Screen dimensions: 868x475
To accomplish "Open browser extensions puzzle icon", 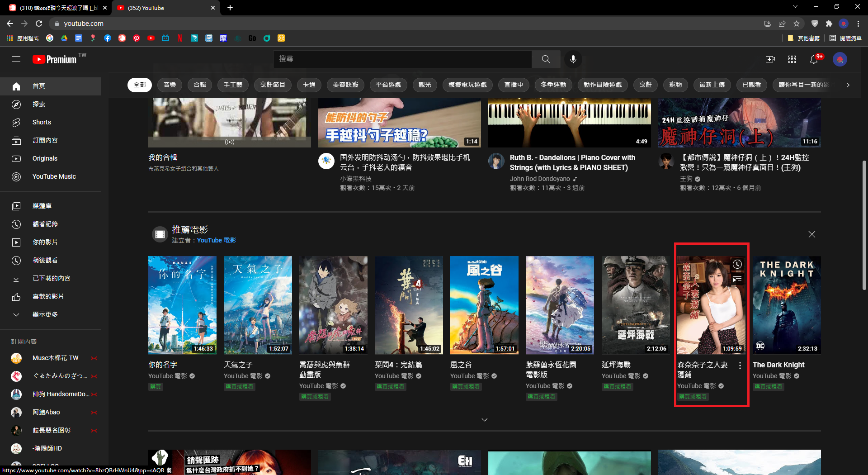I will coord(829,24).
